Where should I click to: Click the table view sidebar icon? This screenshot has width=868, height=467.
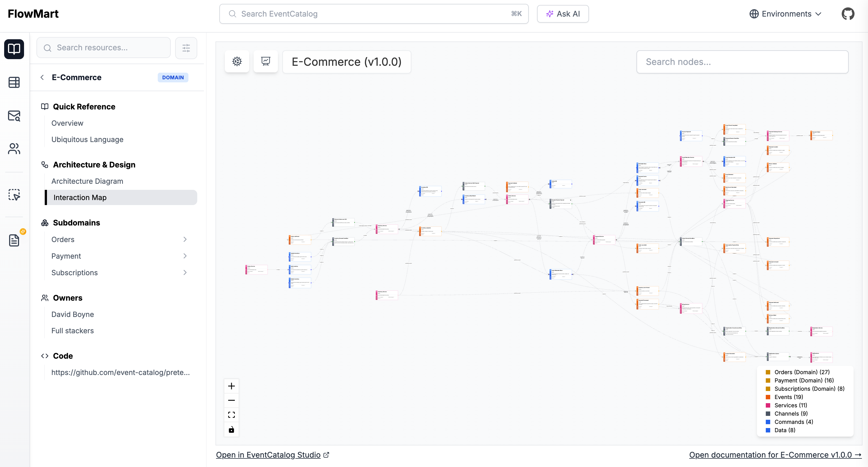click(x=14, y=82)
